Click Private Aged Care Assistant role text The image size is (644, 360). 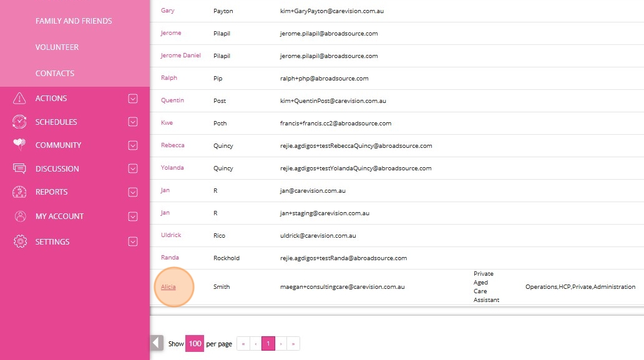coord(486,286)
